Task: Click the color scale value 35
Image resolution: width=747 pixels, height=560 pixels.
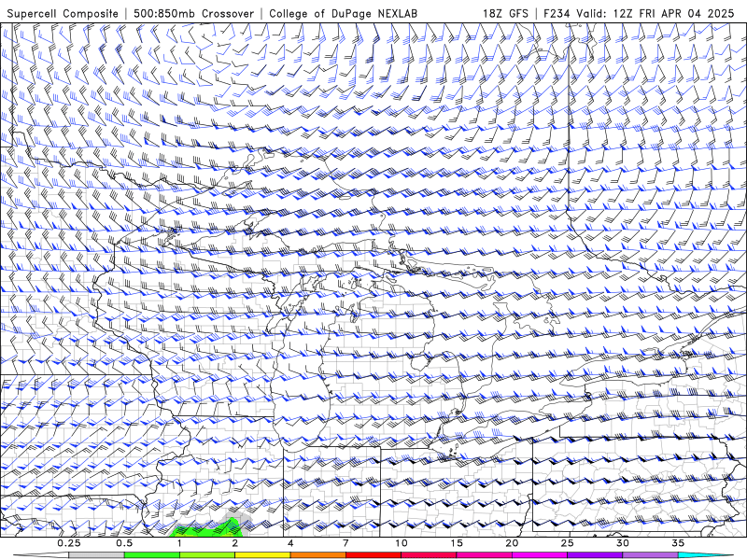Action: [x=678, y=543]
